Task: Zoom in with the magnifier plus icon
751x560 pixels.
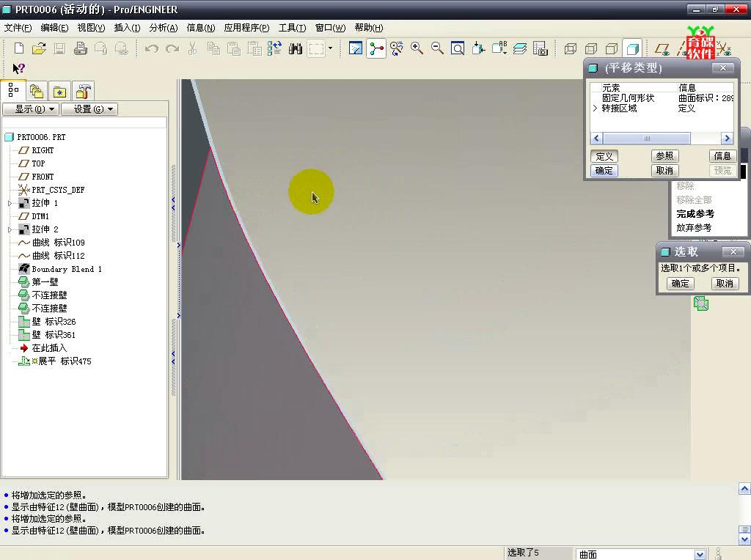Action: [417, 48]
